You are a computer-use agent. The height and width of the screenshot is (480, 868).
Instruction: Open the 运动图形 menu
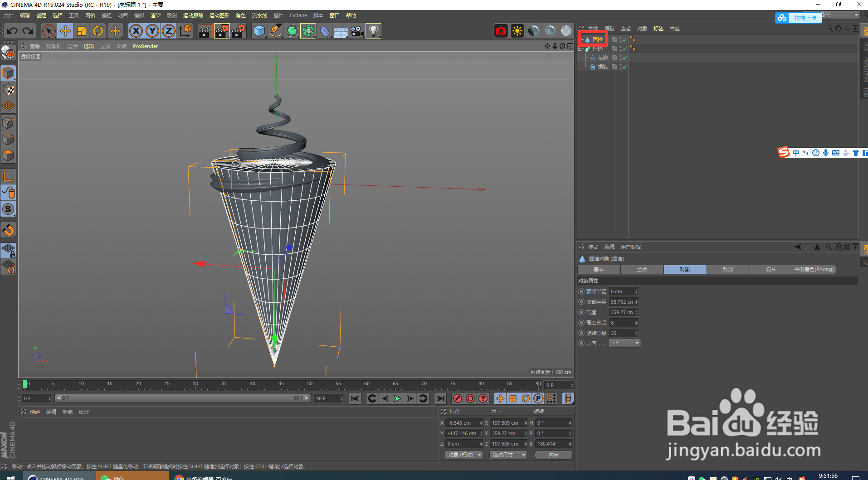tap(219, 15)
